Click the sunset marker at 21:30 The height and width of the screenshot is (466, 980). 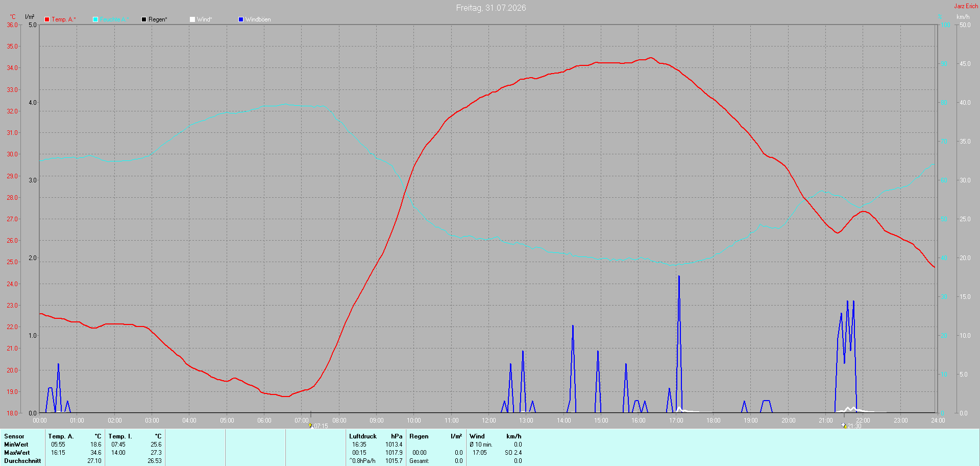[844, 425]
